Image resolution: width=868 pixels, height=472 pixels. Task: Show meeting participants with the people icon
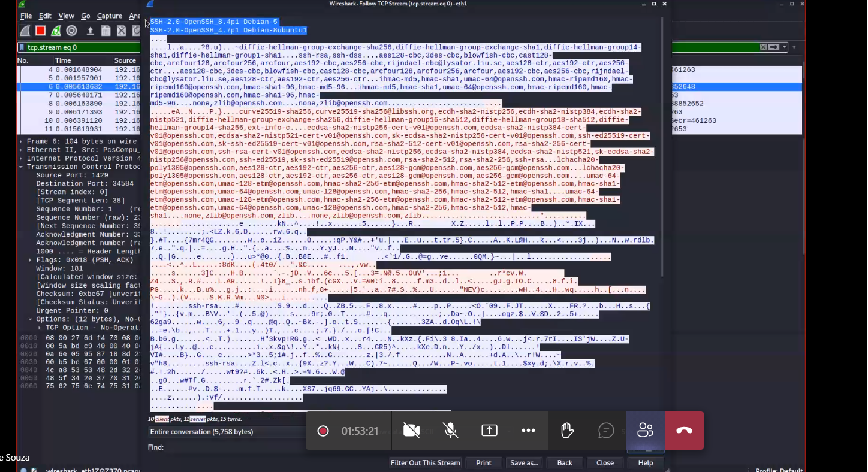click(645, 430)
